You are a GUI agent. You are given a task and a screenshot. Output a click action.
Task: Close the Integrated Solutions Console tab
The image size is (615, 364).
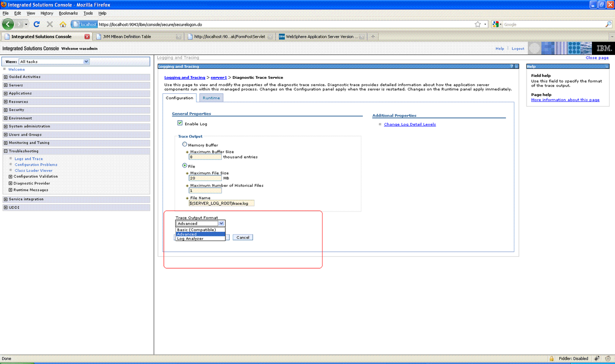87,37
